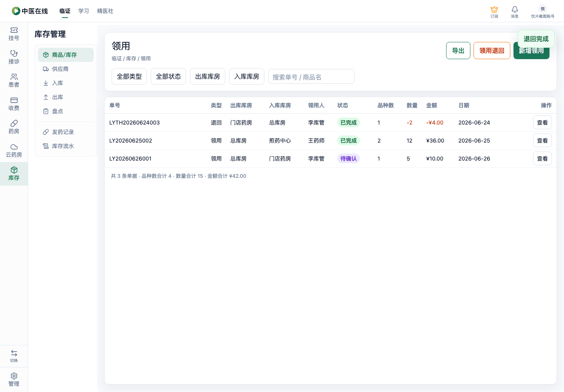
Task: Select 库存流水 in inventory menu
Action: 66,146
